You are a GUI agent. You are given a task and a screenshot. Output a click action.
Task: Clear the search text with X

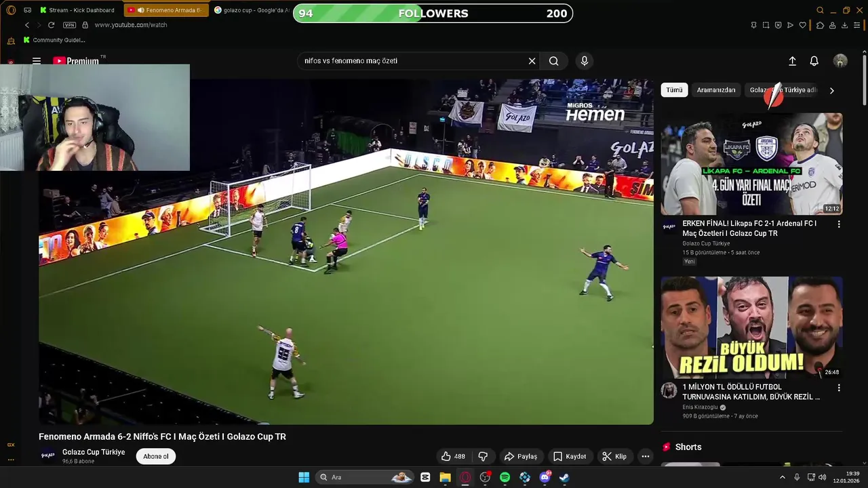click(x=532, y=61)
